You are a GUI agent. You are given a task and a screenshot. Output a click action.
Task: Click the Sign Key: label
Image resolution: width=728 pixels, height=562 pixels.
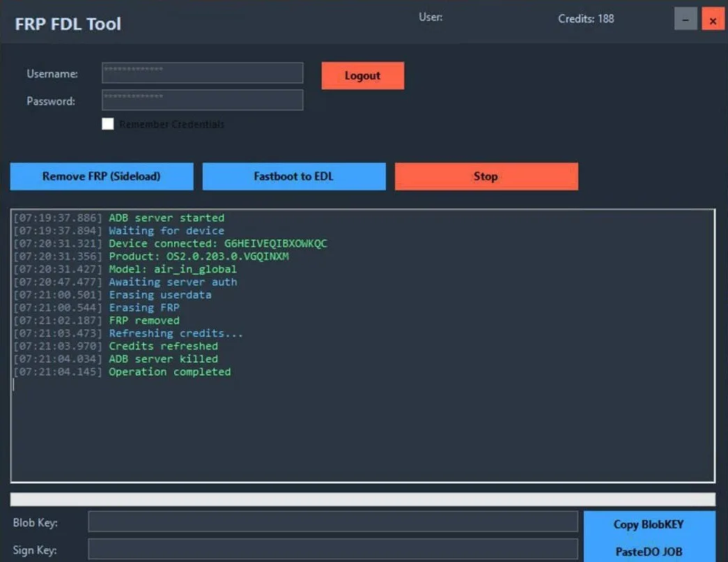(35, 550)
